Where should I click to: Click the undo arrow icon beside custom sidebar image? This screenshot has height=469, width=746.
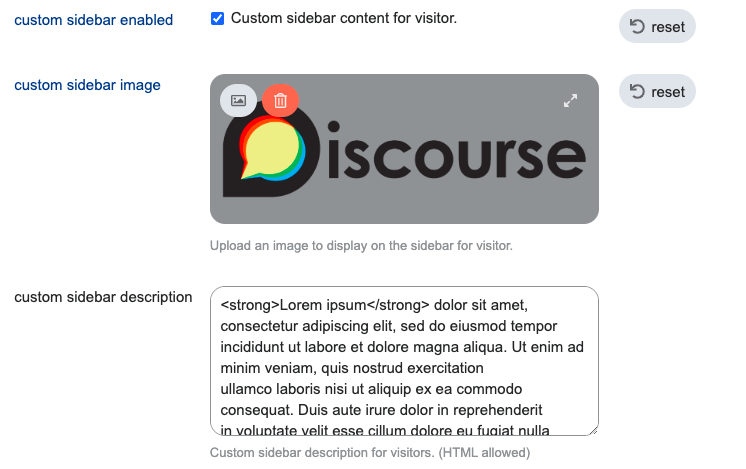coord(637,91)
